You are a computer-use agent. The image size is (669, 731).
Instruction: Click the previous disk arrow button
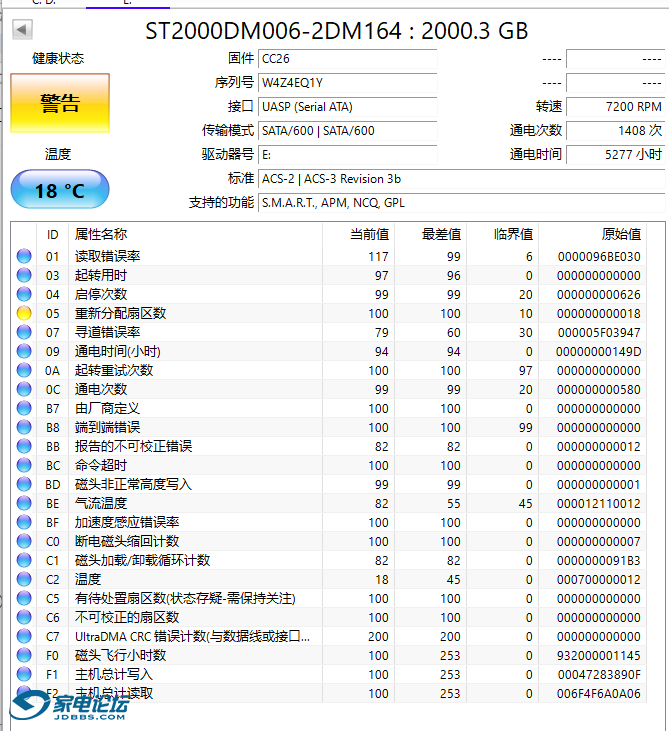coord(22,30)
